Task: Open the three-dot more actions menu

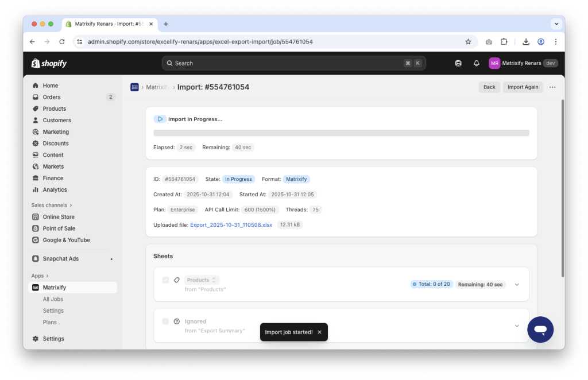Action: click(552, 87)
